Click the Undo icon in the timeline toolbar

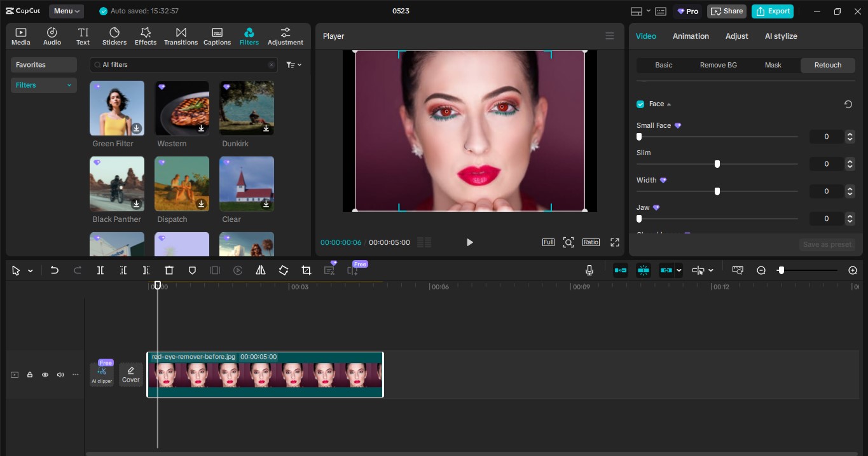[x=55, y=270]
